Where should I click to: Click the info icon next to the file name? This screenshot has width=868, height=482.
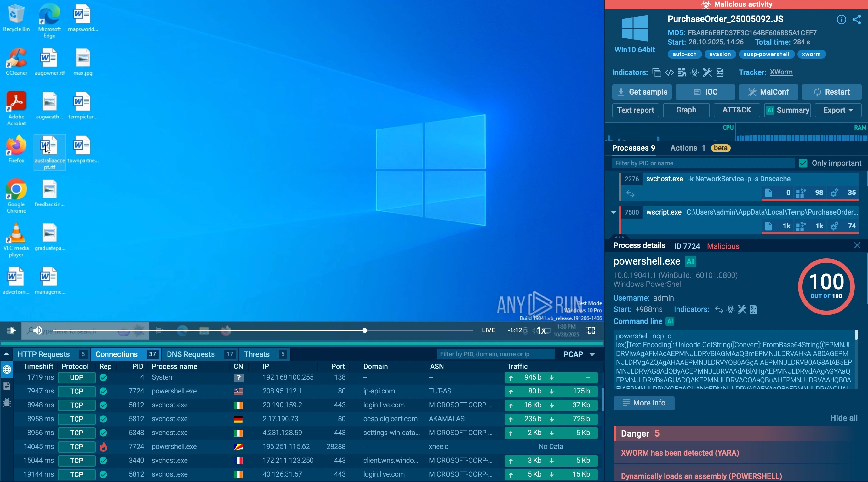[841, 20]
